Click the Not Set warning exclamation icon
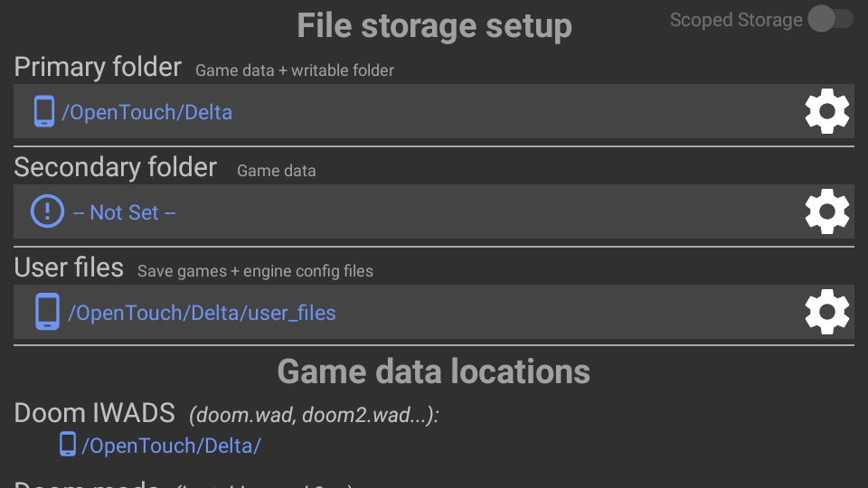 tap(47, 211)
